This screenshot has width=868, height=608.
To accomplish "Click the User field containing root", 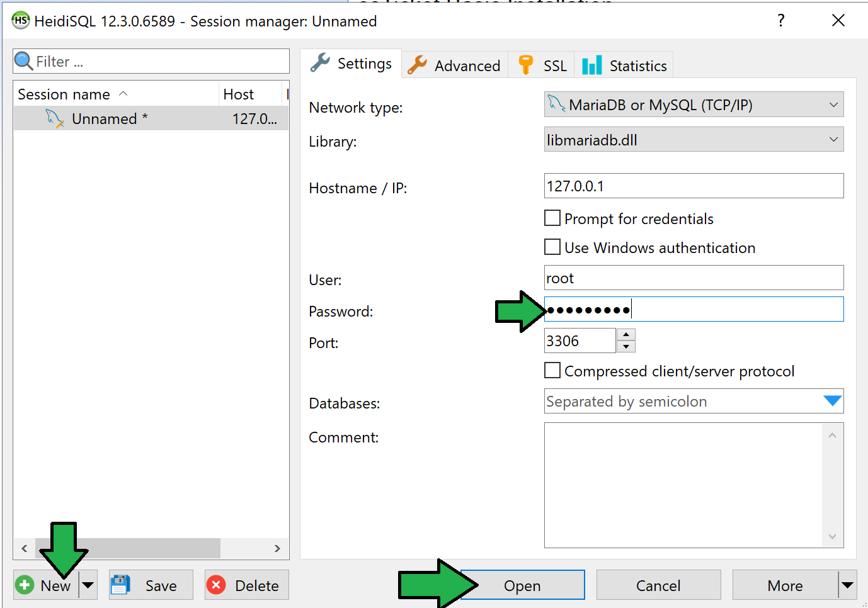I will [694, 278].
